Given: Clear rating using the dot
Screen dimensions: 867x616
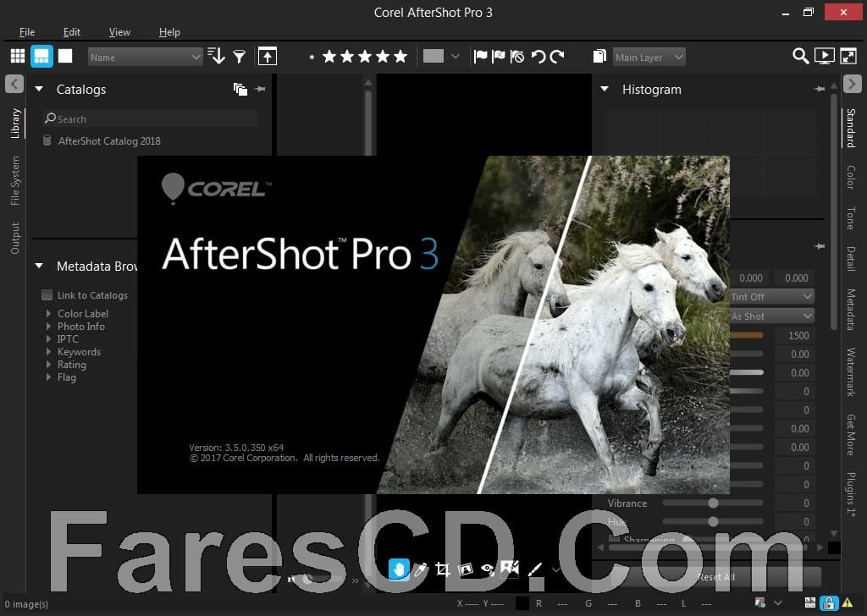Looking at the screenshot, I should (x=312, y=57).
